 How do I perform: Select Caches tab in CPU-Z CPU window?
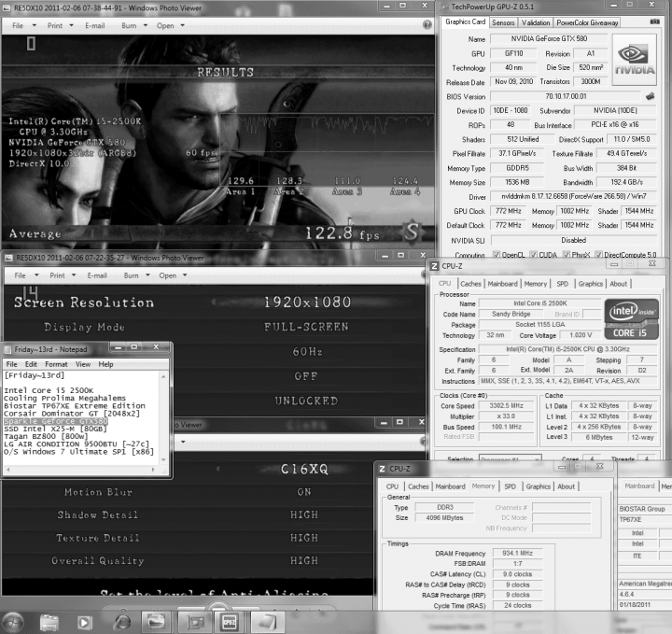coord(470,283)
